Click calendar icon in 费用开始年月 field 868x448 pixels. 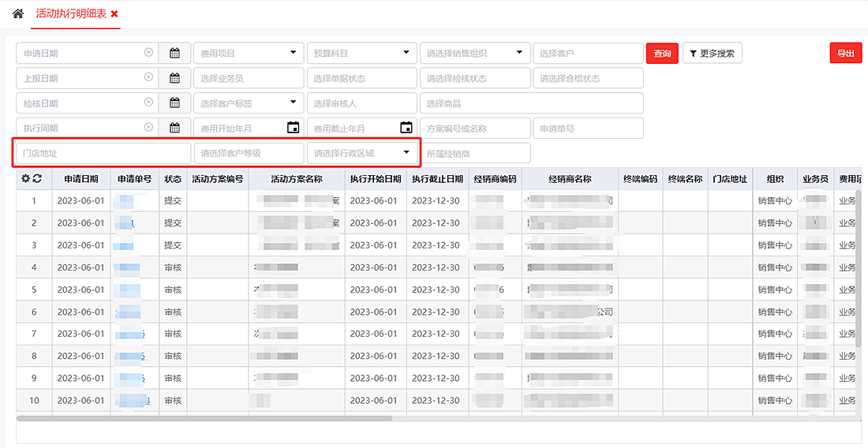coord(293,128)
